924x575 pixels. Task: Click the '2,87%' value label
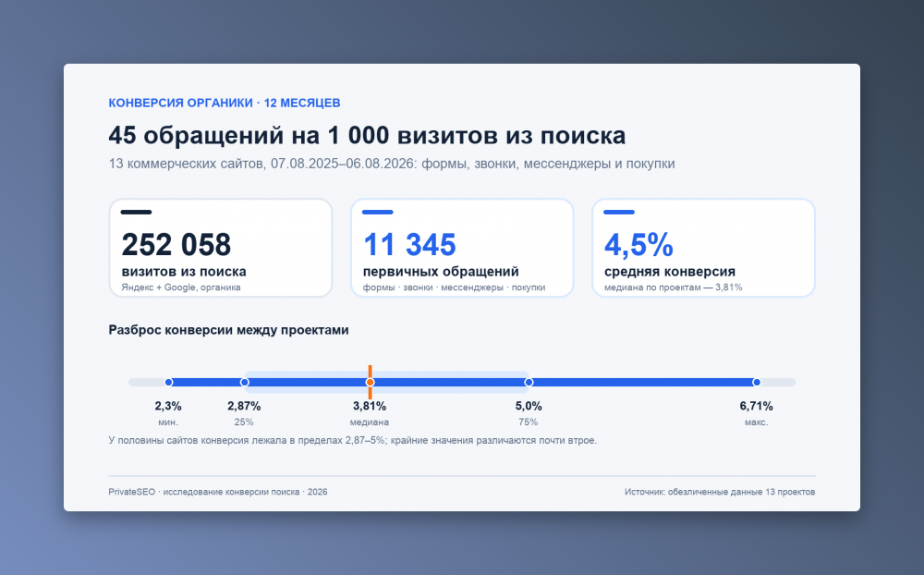pos(244,407)
